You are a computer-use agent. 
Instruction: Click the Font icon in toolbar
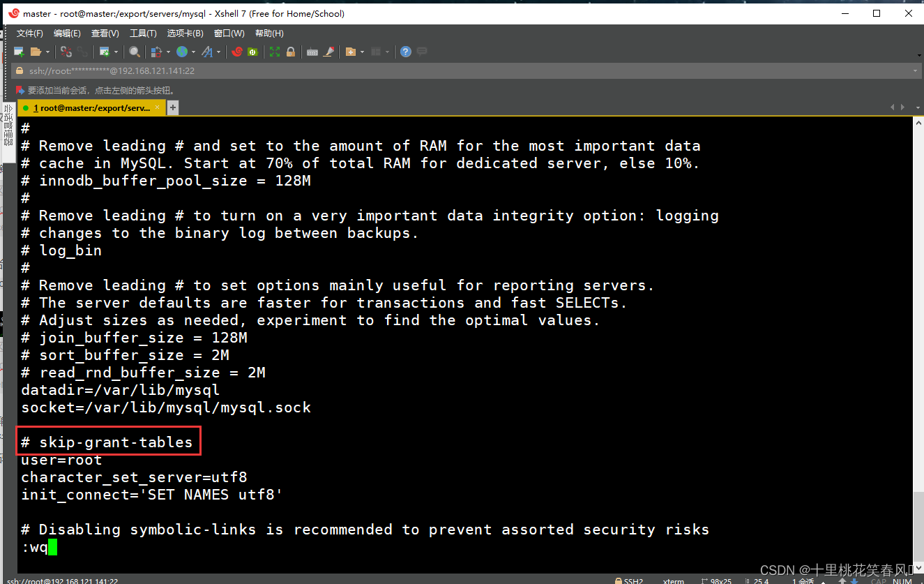[208, 52]
